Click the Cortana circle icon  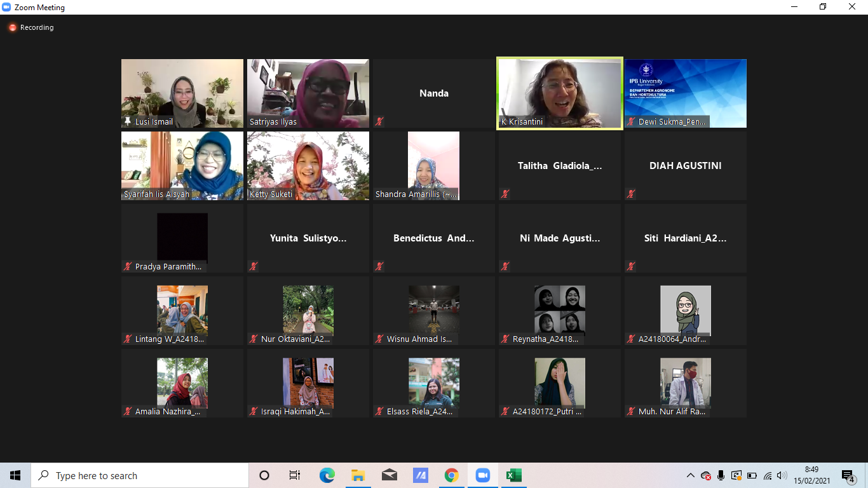pyautogui.click(x=264, y=475)
